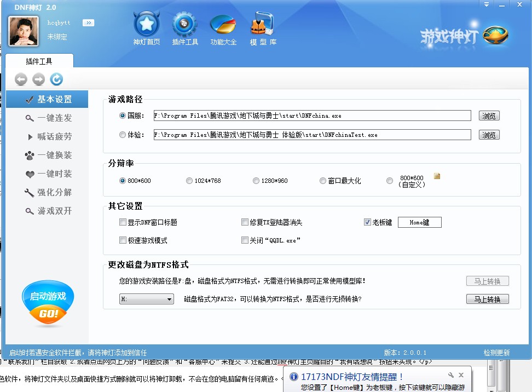Click 浏览 button for 体验 path
The width and height of the screenshot is (532, 392).
click(x=489, y=135)
